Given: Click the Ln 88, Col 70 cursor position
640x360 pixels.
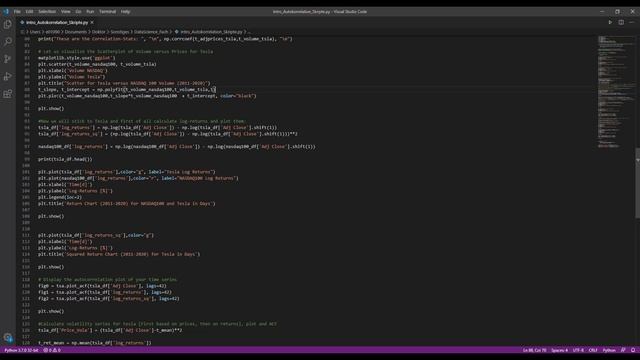Looking at the screenshot, I should pos(534,350).
